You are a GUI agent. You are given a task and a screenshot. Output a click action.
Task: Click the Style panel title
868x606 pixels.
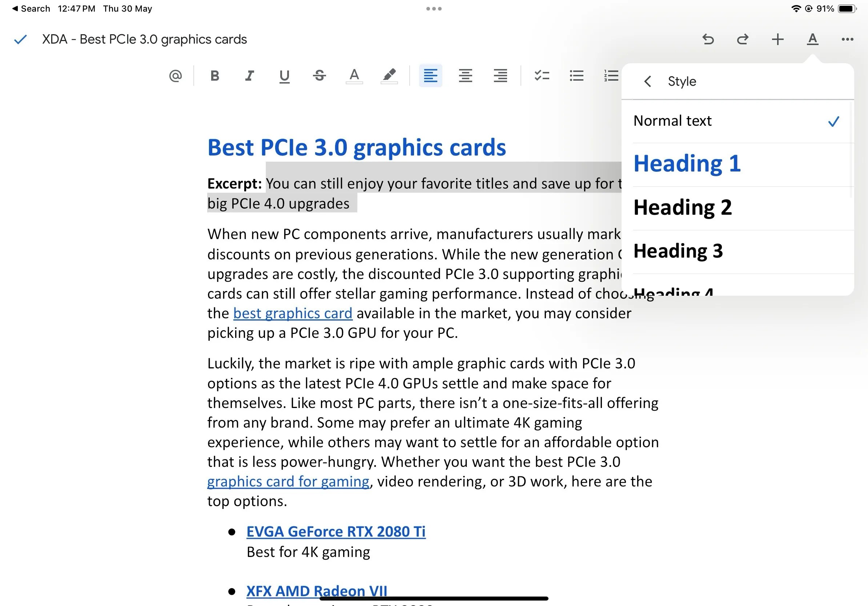(682, 82)
